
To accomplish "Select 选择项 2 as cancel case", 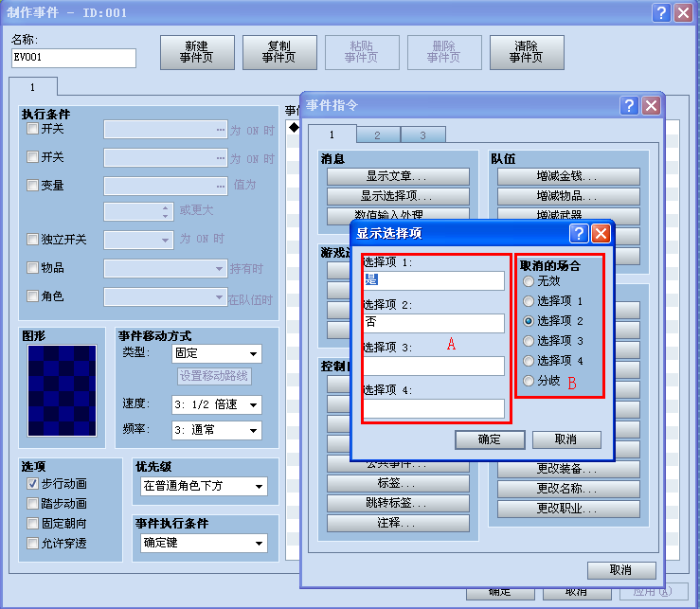I will 529,321.
